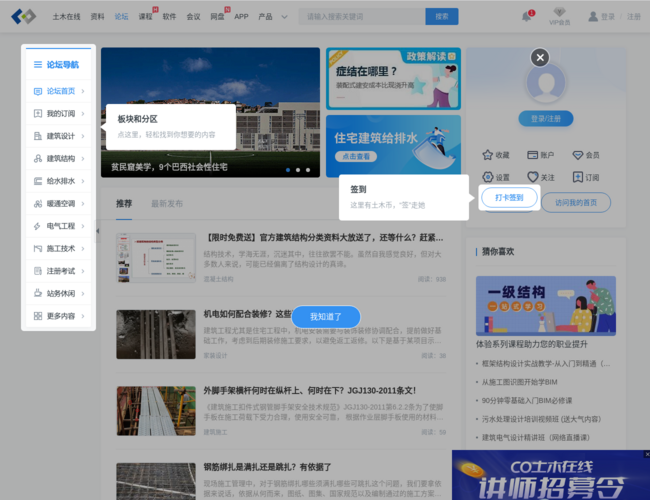Expand chevron next to 给水排水
Screen dimensions: 650x500
[x=83, y=181]
